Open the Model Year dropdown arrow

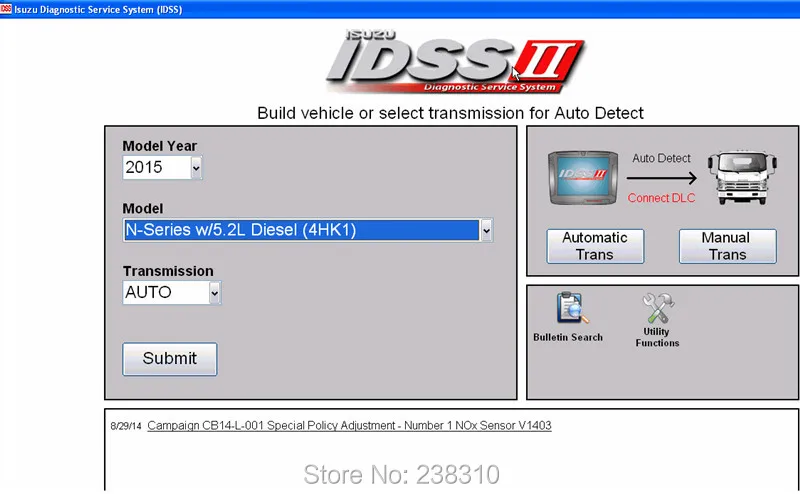point(196,167)
